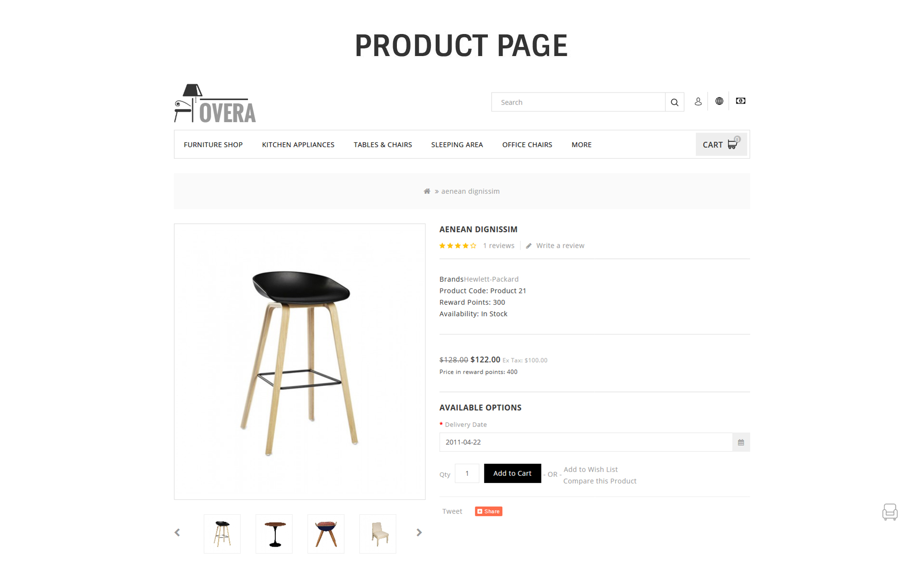Open the TABLES & CHAIRS menu
The width and height of the screenshot is (924, 575).
tap(383, 145)
